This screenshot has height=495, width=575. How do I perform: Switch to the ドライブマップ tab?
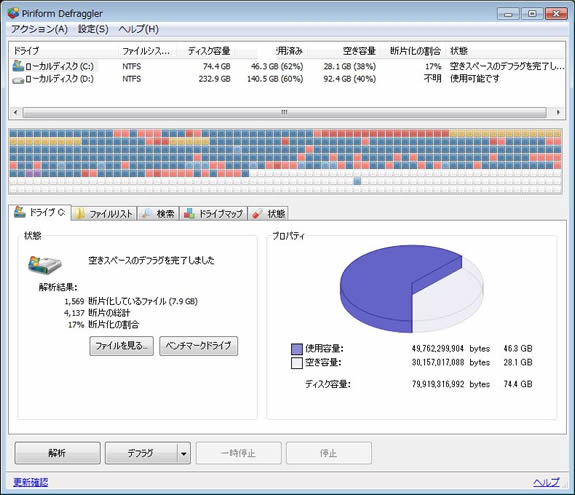(x=213, y=213)
